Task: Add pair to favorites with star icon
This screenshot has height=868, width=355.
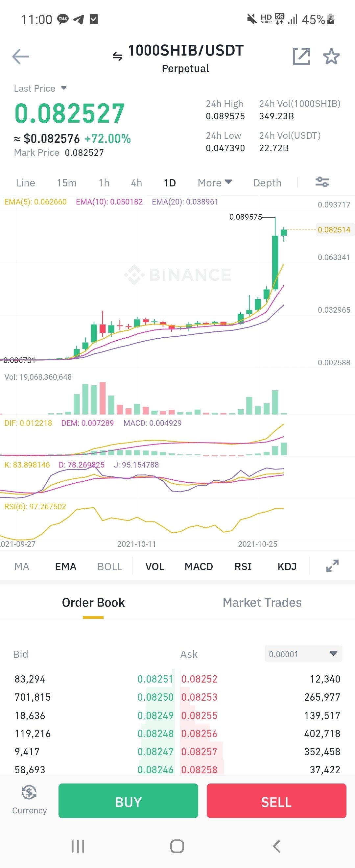Action: click(331, 56)
